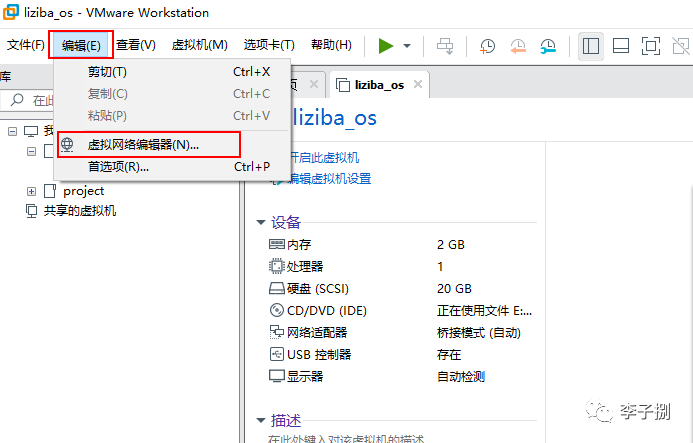693x443 pixels.
Task: Open the 文件(F) menu
Action: click(26, 45)
